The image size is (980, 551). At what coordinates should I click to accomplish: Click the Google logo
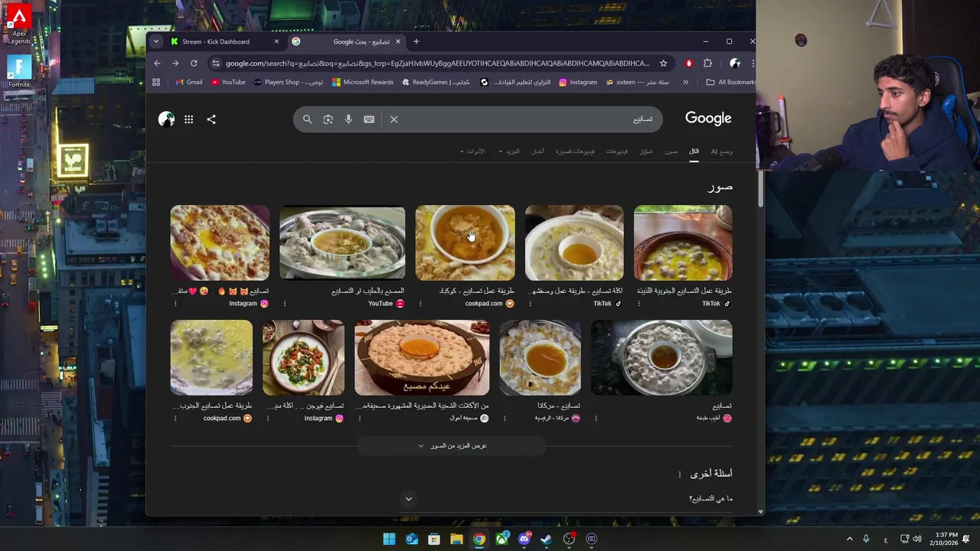[708, 119]
